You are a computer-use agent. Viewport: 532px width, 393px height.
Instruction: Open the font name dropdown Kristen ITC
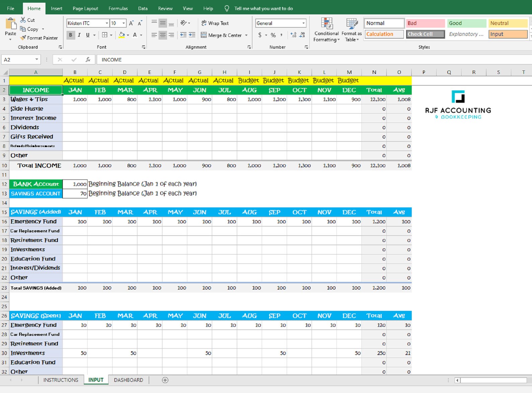point(107,23)
